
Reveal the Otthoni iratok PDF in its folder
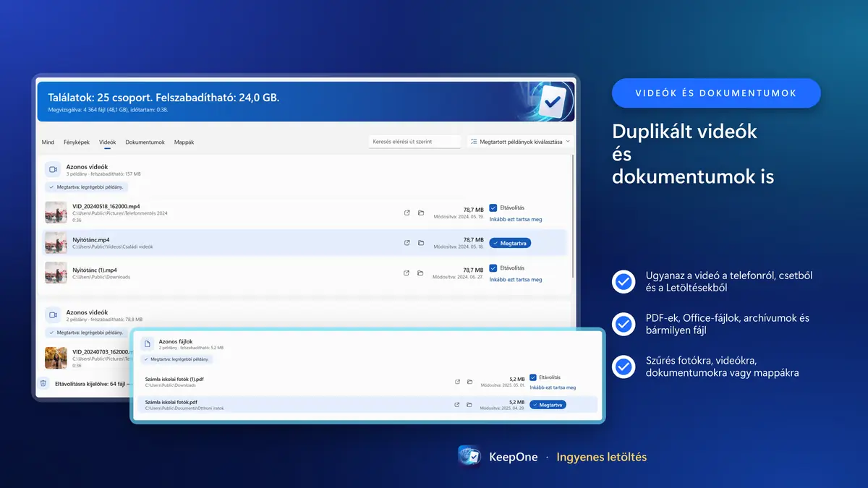pos(469,405)
